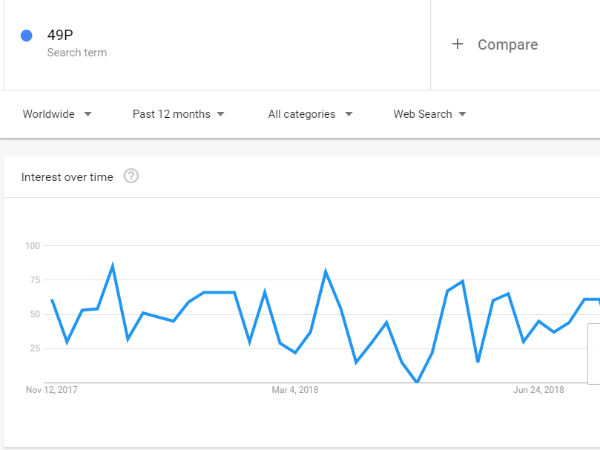Open the help icon next to Interest over time
The image size is (600, 450).
pos(131,176)
